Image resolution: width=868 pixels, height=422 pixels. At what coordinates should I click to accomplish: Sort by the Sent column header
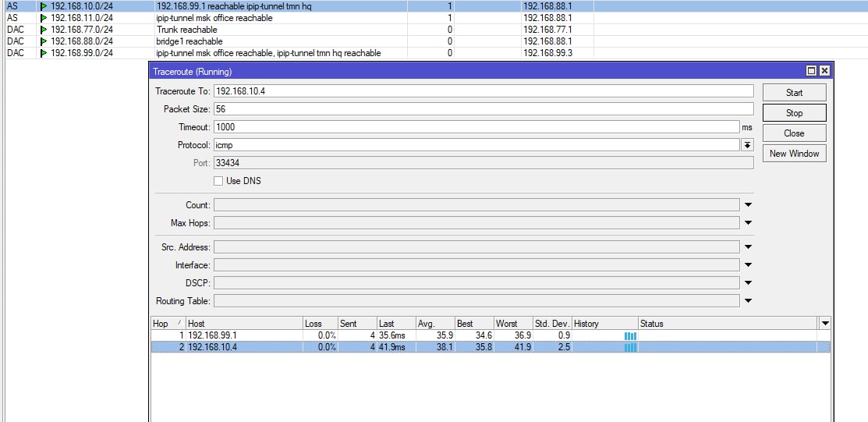tap(357, 324)
